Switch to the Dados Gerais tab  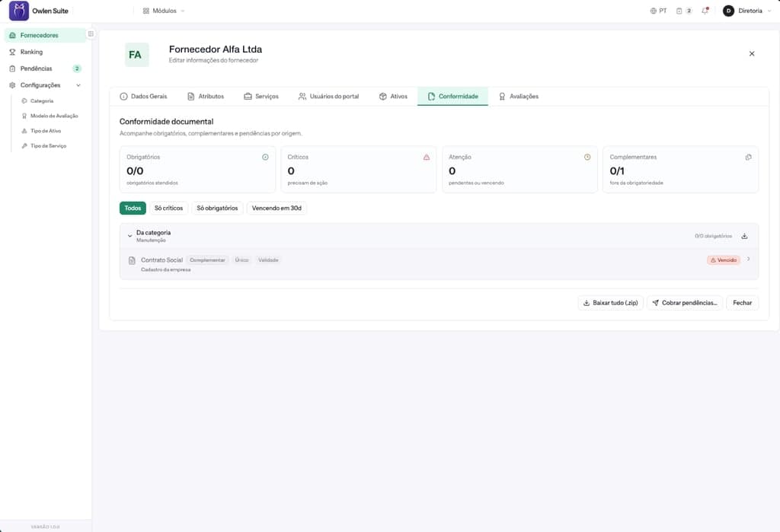tap(143, 97)
